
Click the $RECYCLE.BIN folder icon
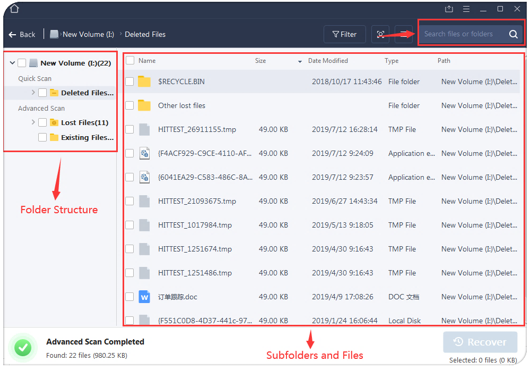pos(144,81)
